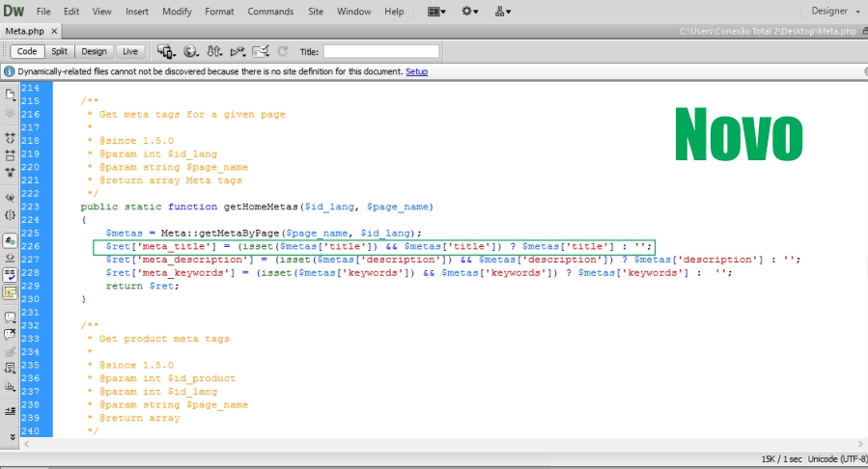This screenshot has height=469, width=868.
Task: Click the Setup link
Action: (416, 71)
